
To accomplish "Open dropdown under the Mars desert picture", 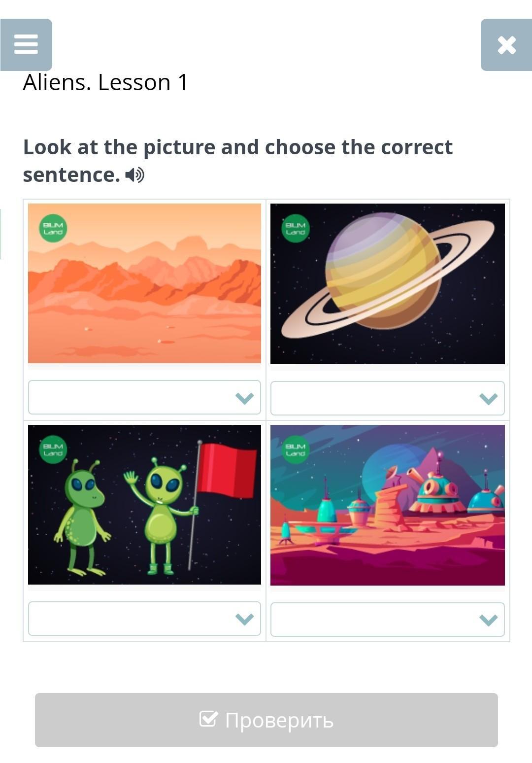I will [x=144, y=397].
